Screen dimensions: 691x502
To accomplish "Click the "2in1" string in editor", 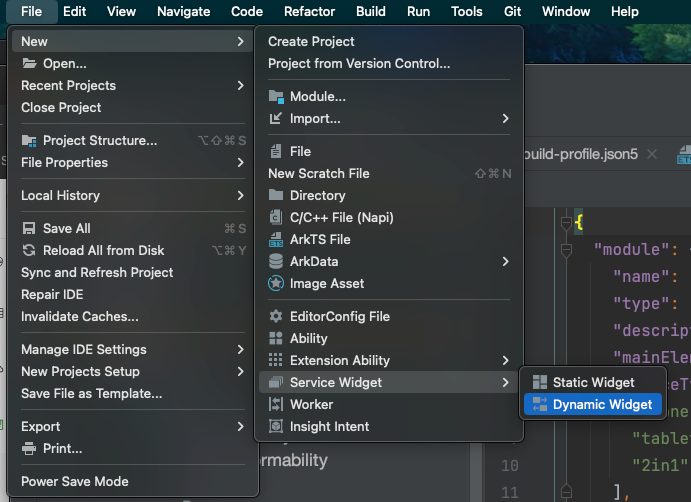I will coord(660,465).
